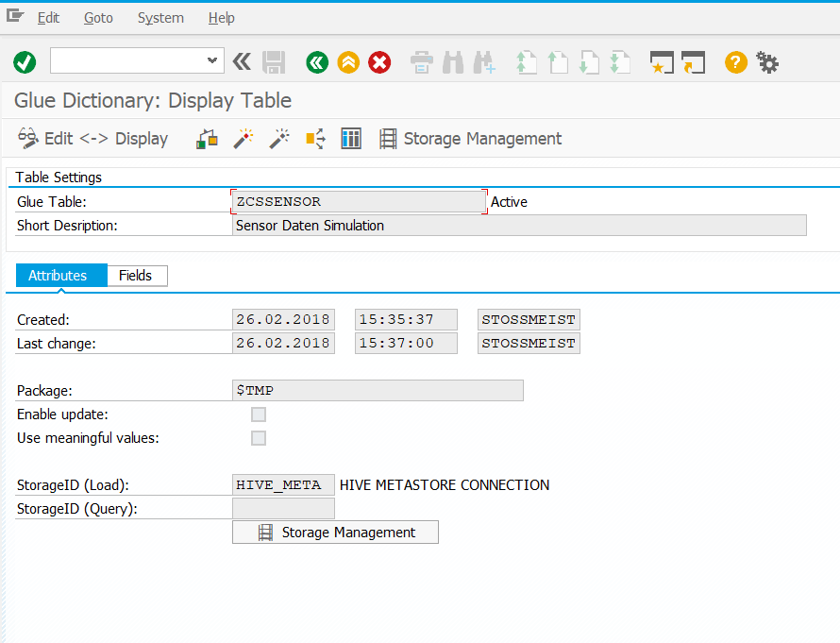
Task: Click the empty StorageID (Query) field
Action: click(x=283, y=508)
